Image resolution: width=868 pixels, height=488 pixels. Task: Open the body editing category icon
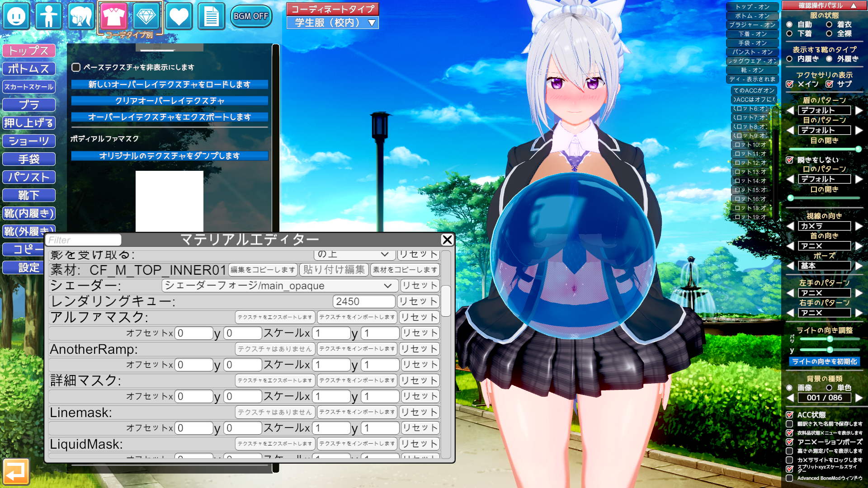point(48,17)
